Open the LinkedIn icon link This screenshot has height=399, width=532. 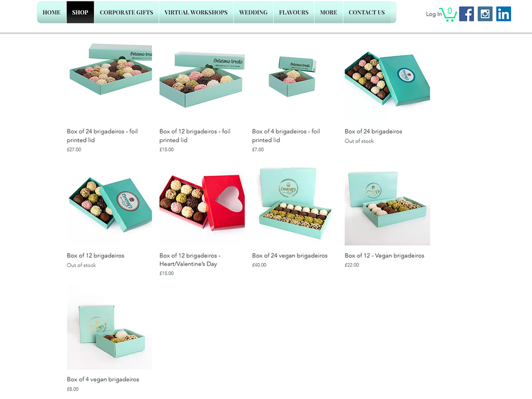pyautogui.click(x=503, y=14)
